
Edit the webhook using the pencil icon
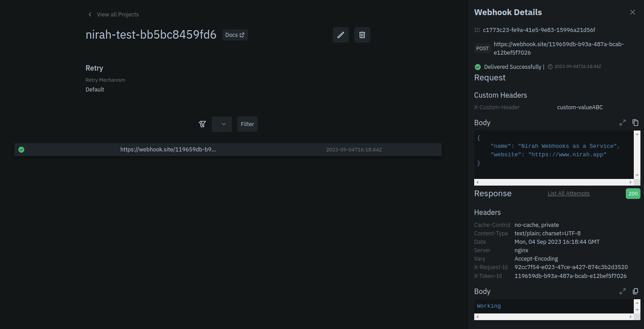pos(340,35)
